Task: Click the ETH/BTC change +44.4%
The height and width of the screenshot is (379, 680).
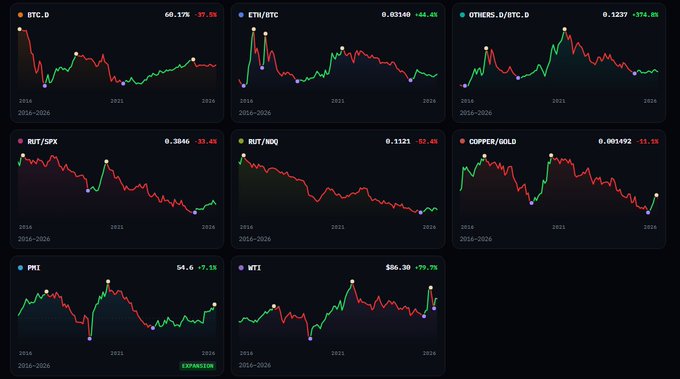Action: 426,15
